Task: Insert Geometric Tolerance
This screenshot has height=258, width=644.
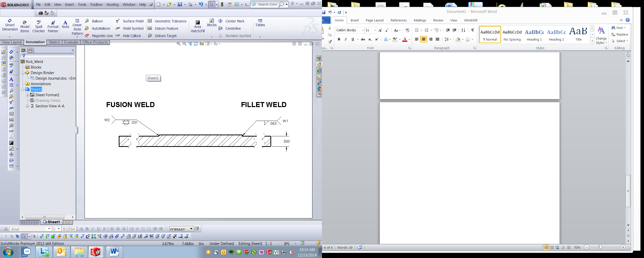Action: (167, 21)
